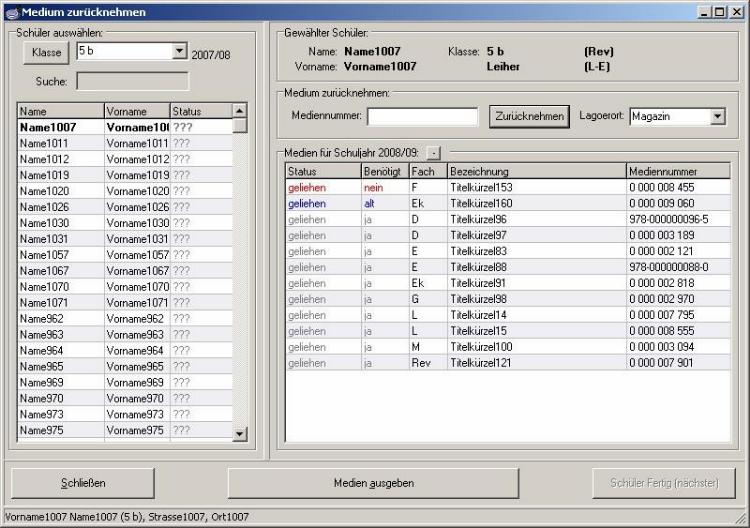Image resolution: width=750 pixels, height=528 pixels.
Task: Open the class dropdown showing 5 b
Action: pos(179,51)
